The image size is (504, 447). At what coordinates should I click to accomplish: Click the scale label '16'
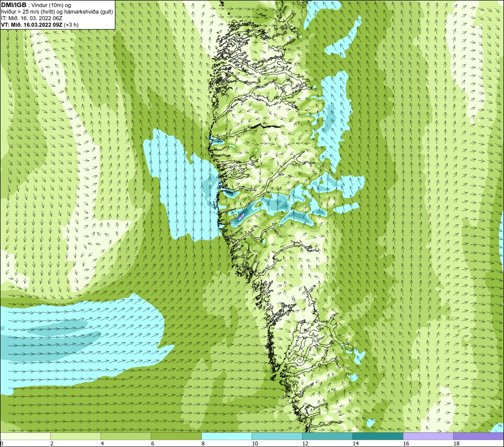(x=406, y=443)
